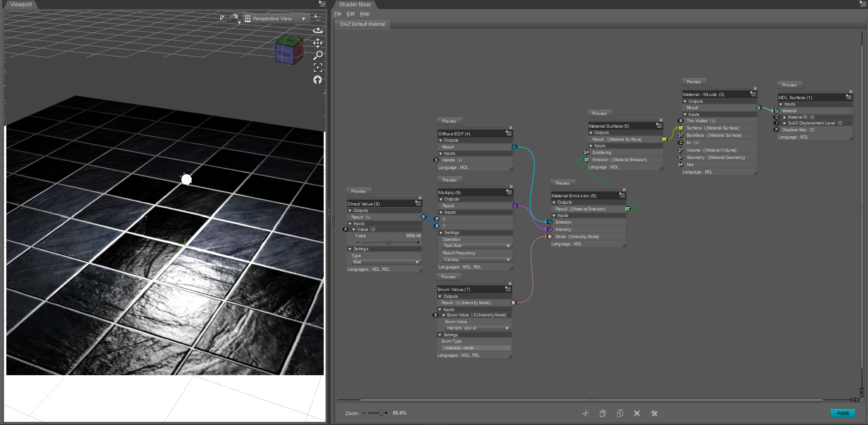
Task: Click the hammer-and-wrench tools icon
Action: [654, 413]
